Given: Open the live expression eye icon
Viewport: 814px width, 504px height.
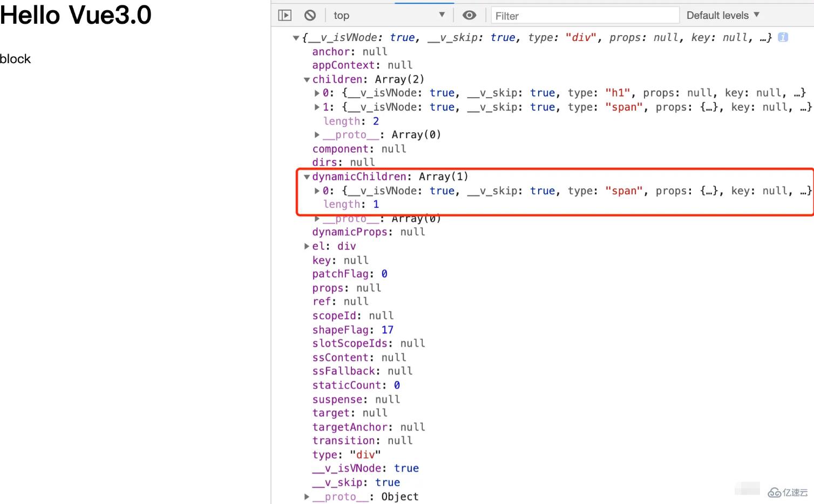Looking at the screenshot, I should pos(470,15).
